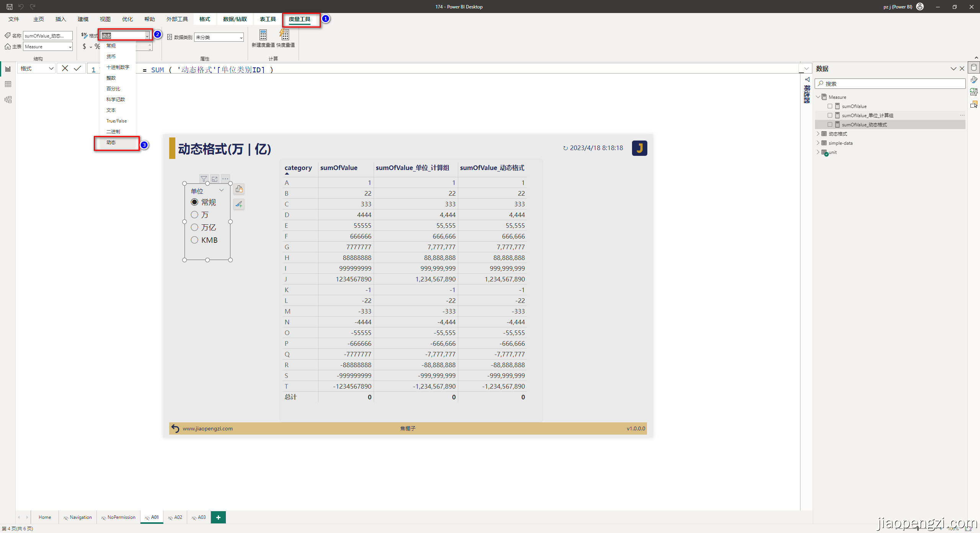
Task: Commit the formula with checkmark icon
Action: pyautogui.click(x=78, y=69)
